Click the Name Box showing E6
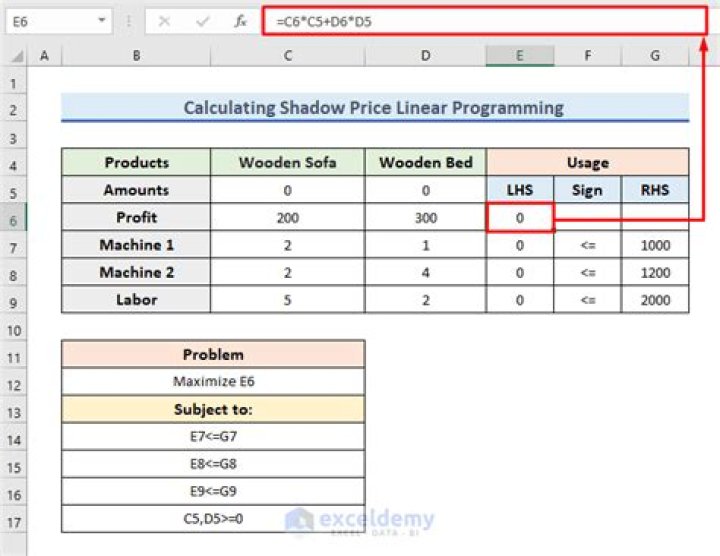 pos(50,21)
